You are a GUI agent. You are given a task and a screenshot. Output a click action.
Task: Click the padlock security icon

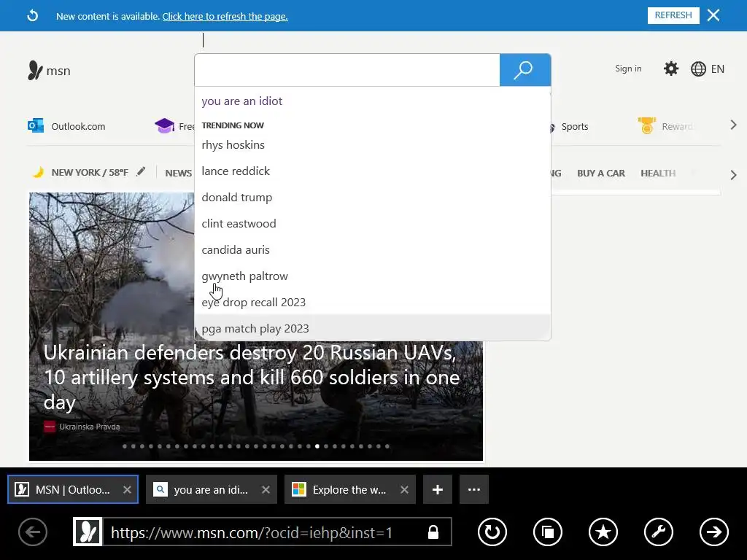[x=433, y=532]
